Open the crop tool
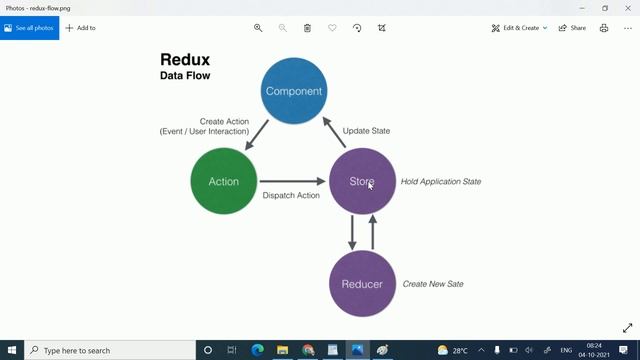The width and height of the screenshot is (640, 360). point(382,28)
